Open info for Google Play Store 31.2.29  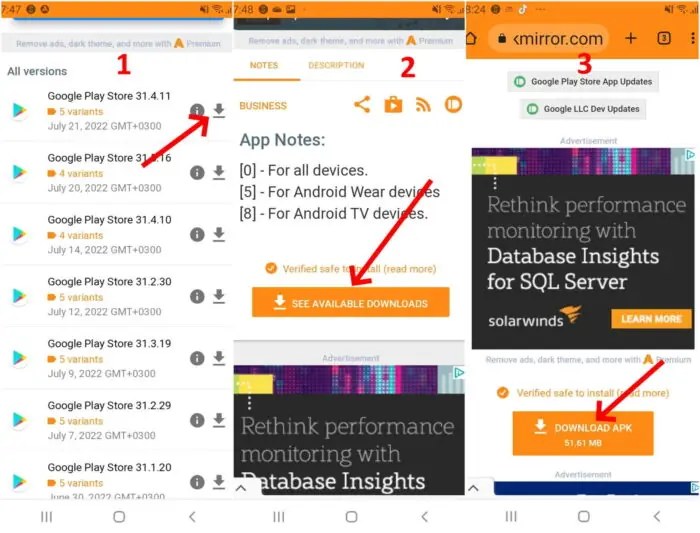pyautogui.click(x=197, y=420)
